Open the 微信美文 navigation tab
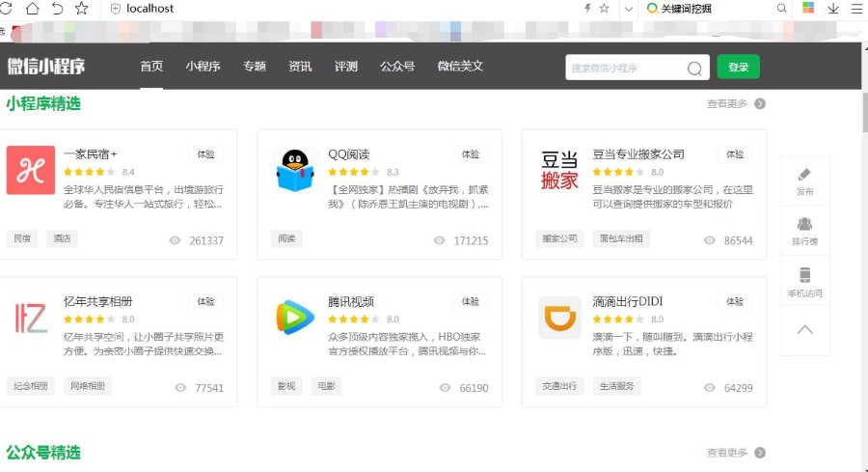Screen dimensions: 868x472 tap(460, 67)
